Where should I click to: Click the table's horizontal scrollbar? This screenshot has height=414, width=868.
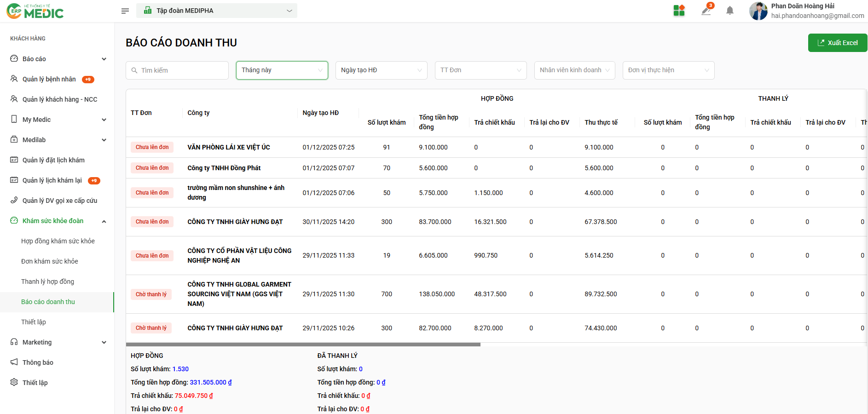pos(303,344)
